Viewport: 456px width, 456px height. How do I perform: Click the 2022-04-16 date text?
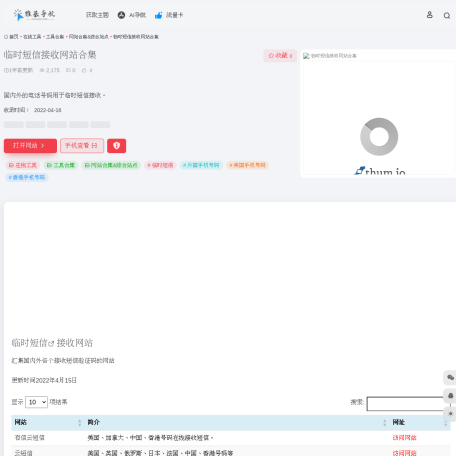click(48, 110)
